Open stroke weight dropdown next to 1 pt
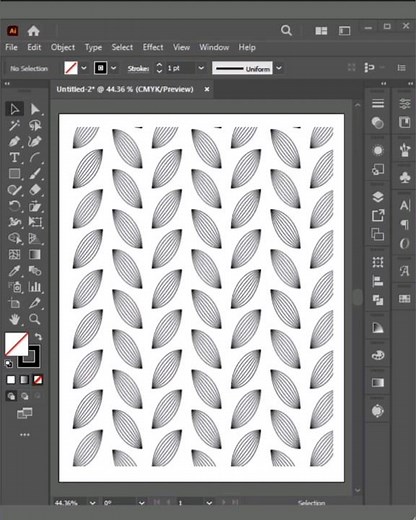 pyautogui.click(x=201, y=68)
